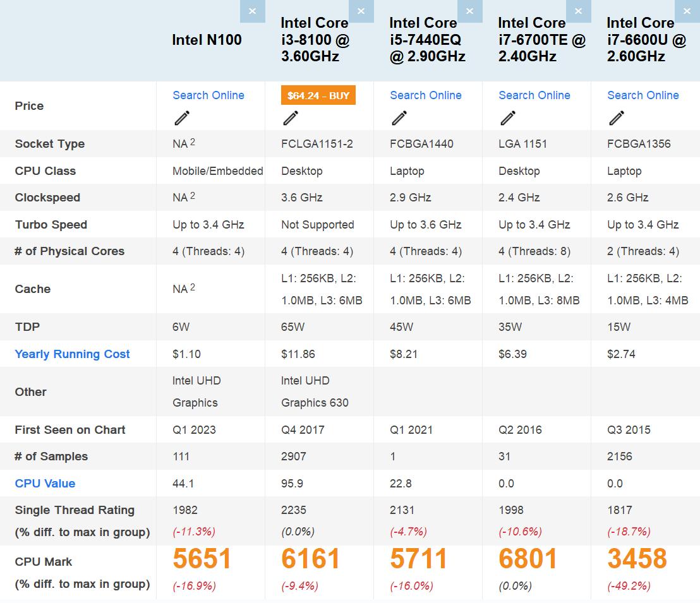Click the pencil edit icon under the i3-8100 price
The image size is (700, 603).
tap(290, 118)
